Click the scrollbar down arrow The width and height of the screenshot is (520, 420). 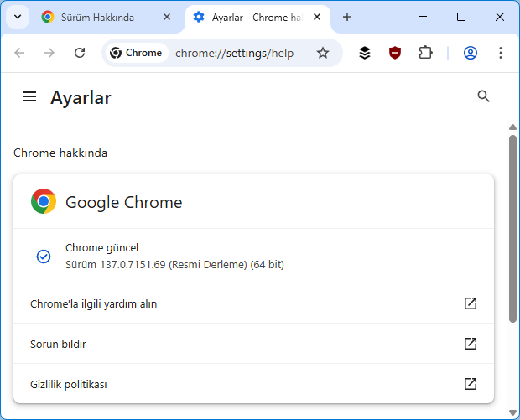tap(512, 412)
